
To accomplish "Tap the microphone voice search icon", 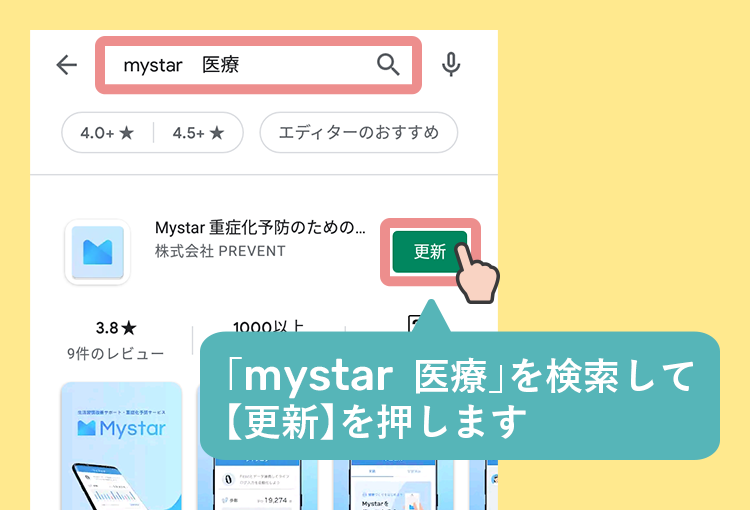I will pyautogui.click(x=451, y=65).
